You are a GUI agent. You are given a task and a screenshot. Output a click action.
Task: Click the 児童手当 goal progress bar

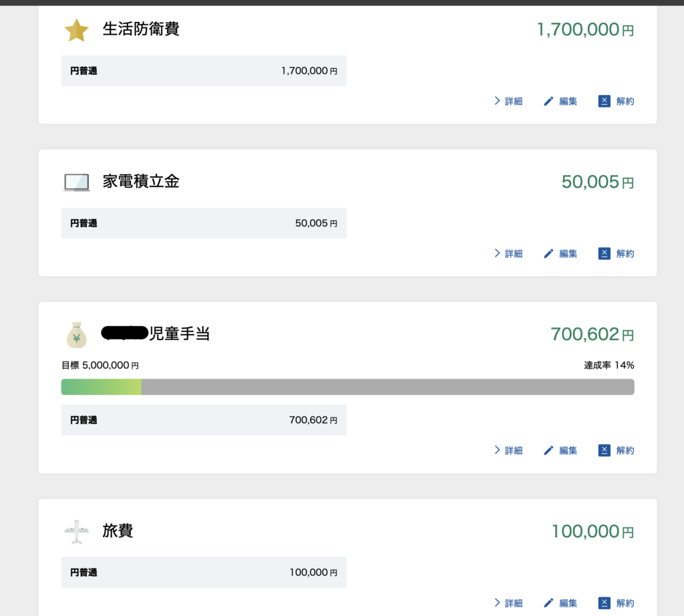(347, 387)
